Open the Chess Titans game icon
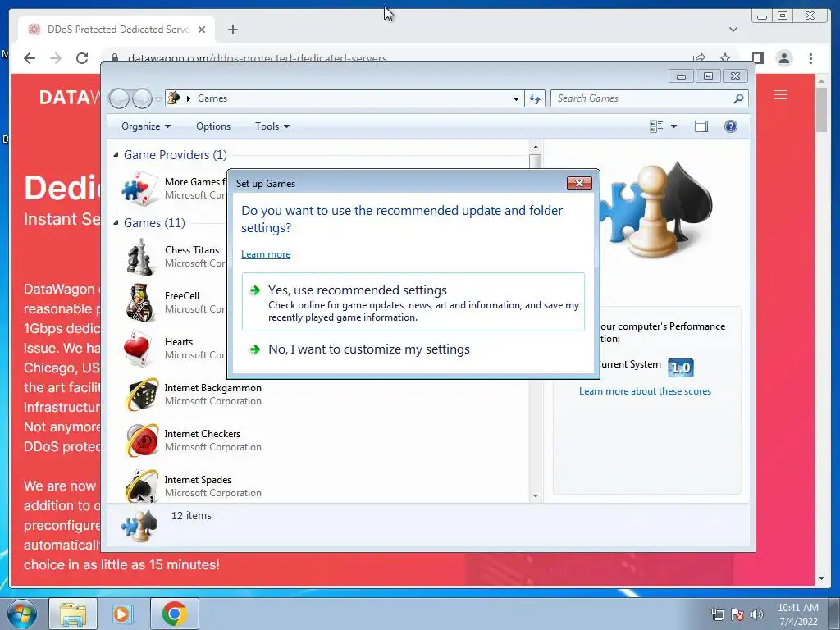Image resolution: width=840 pixels, height=630 pixels. (141, 257)
